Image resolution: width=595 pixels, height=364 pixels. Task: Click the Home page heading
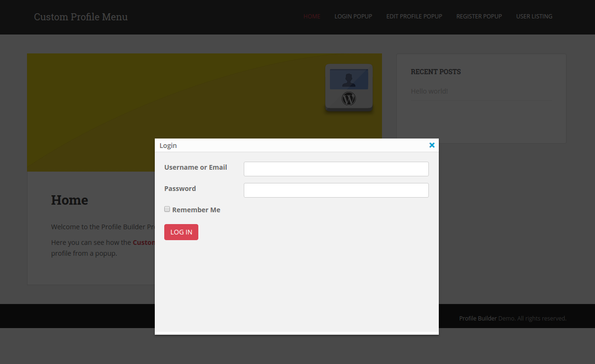(x=70, y=200)
